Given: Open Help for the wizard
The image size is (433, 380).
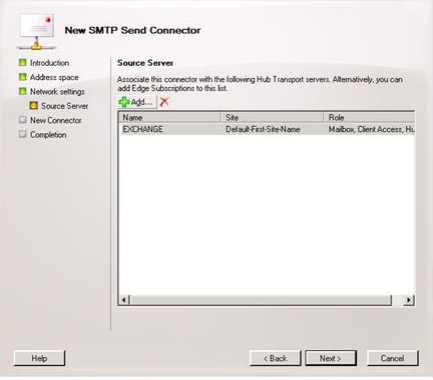Looking at the screenshot, I should (39, 358).
